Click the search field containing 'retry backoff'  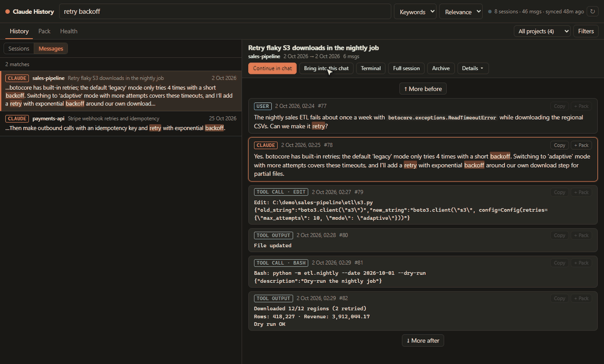tap(225, 12)
